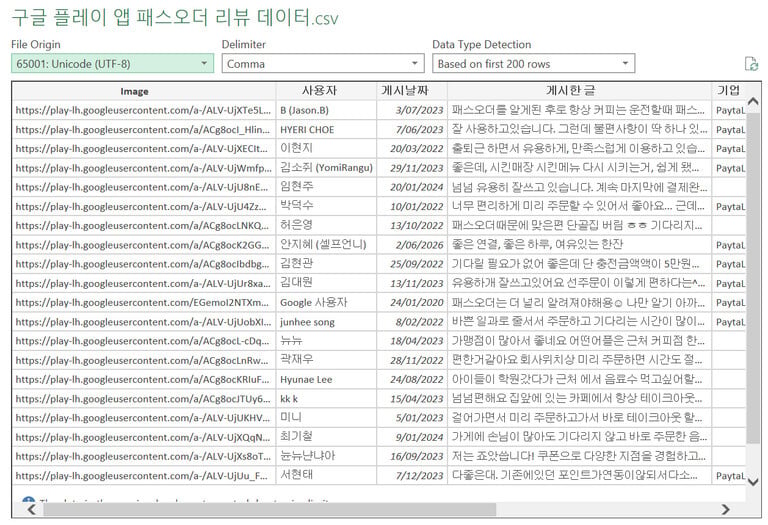Image resolution: width=768 pixels, height=525 pixels.
Task: Click the date cell 3/07/2023
Action: [x=412, y=110]
